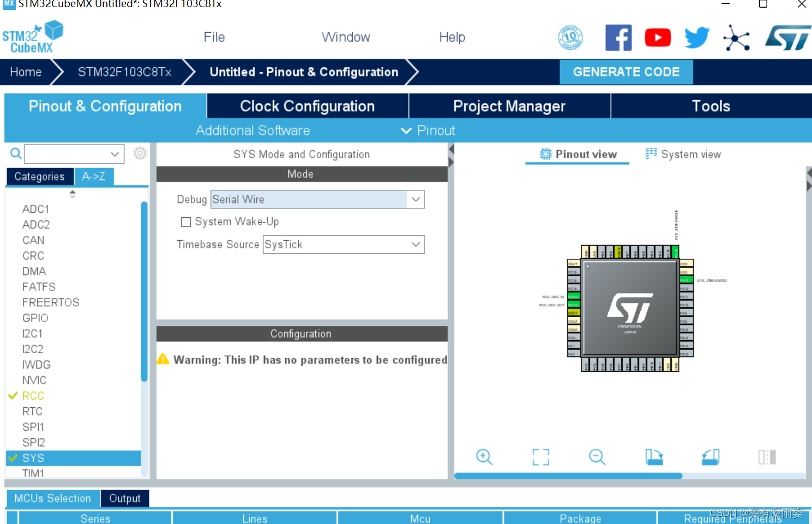Open Additional Software menu

(x=252, y=130)
